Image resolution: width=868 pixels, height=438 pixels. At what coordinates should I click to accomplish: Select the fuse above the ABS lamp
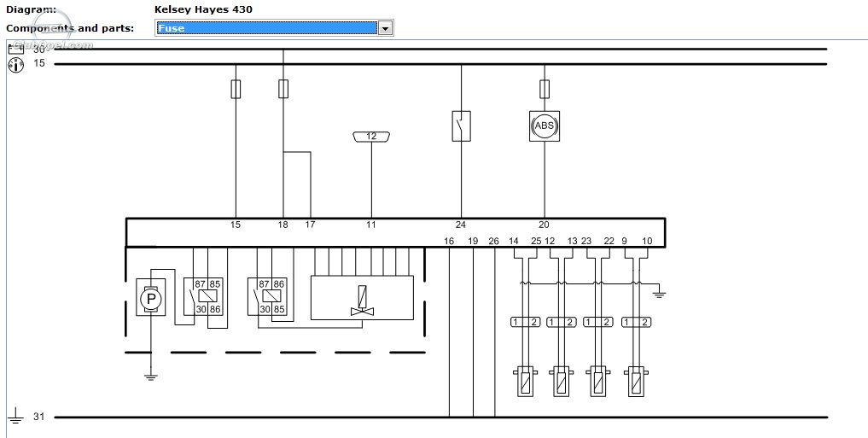pyautogui.click(x=545, y=89)
